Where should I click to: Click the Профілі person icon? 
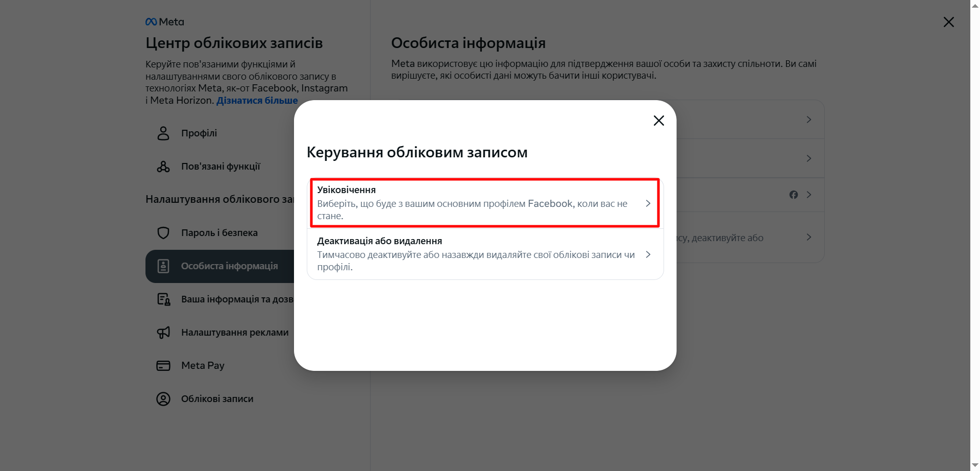(163, 133)
